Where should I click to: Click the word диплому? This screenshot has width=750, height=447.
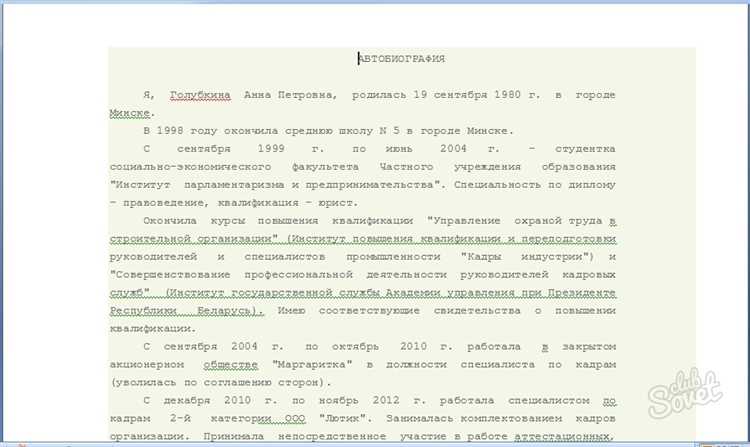[592, 185]
